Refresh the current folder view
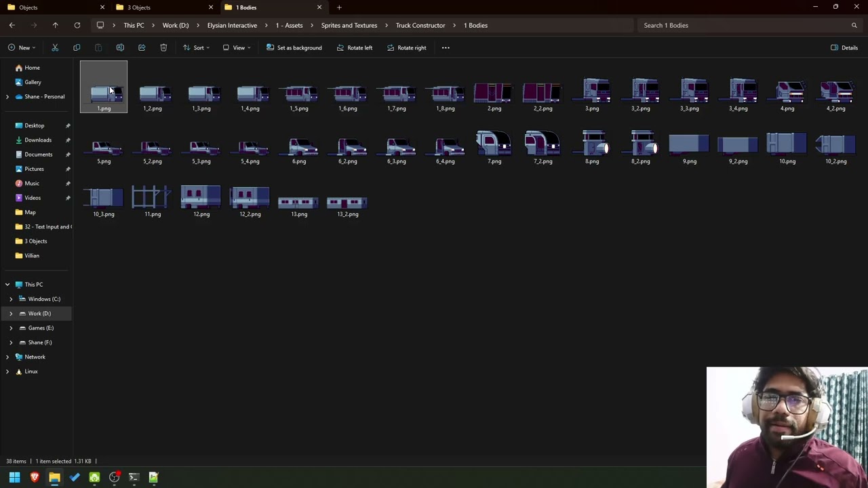Viewport: 868px width, 488px height. click(x=77, y=25)
